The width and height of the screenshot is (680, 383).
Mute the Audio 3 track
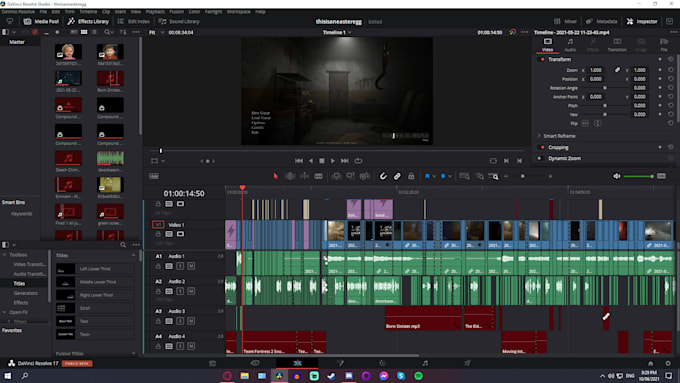191,321
